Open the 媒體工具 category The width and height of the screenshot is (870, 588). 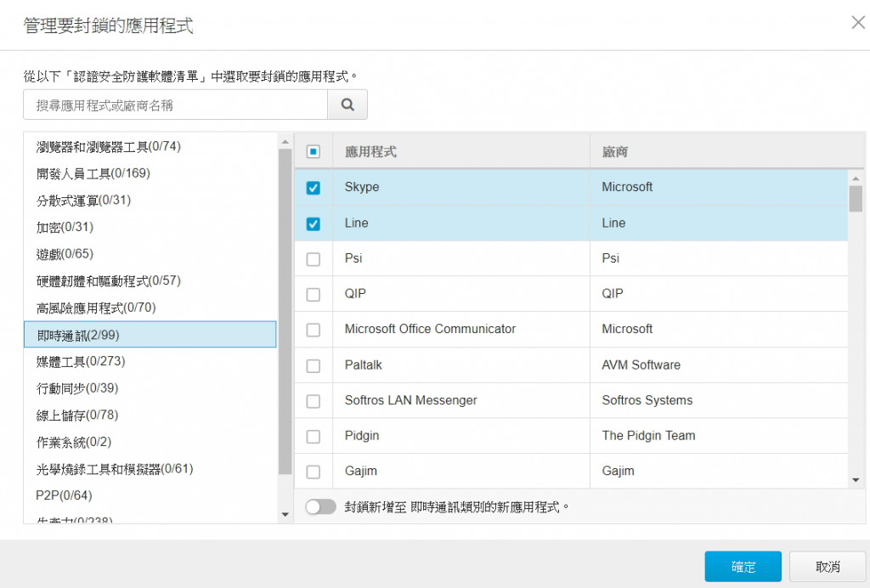(x=81, y=362)
